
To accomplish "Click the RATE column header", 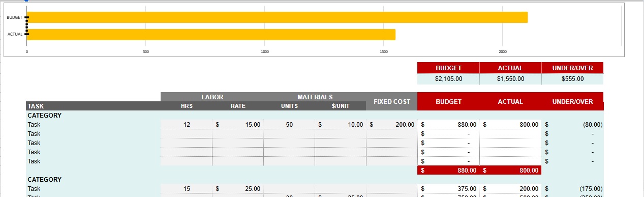I will 238,106.
